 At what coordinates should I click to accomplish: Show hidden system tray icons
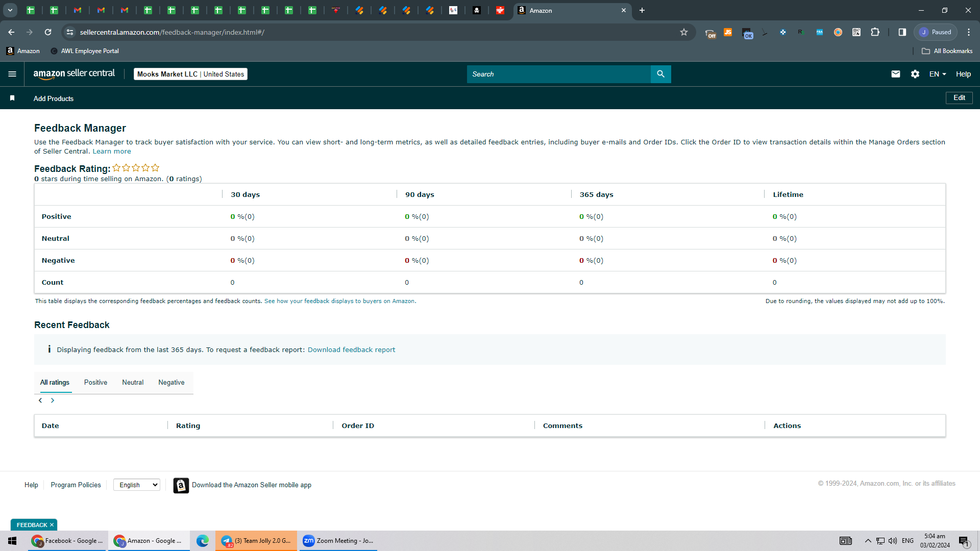[868, 541]
